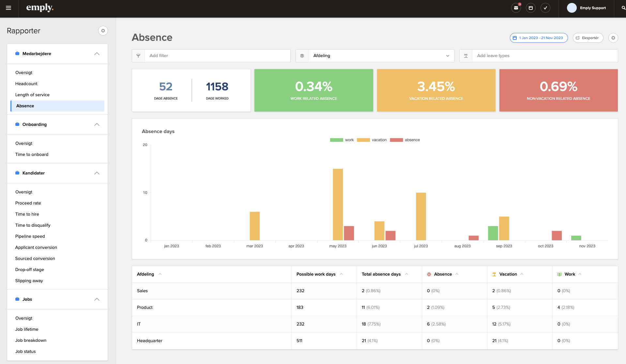Toggle the absence series in chart legend

click(405, 140)
